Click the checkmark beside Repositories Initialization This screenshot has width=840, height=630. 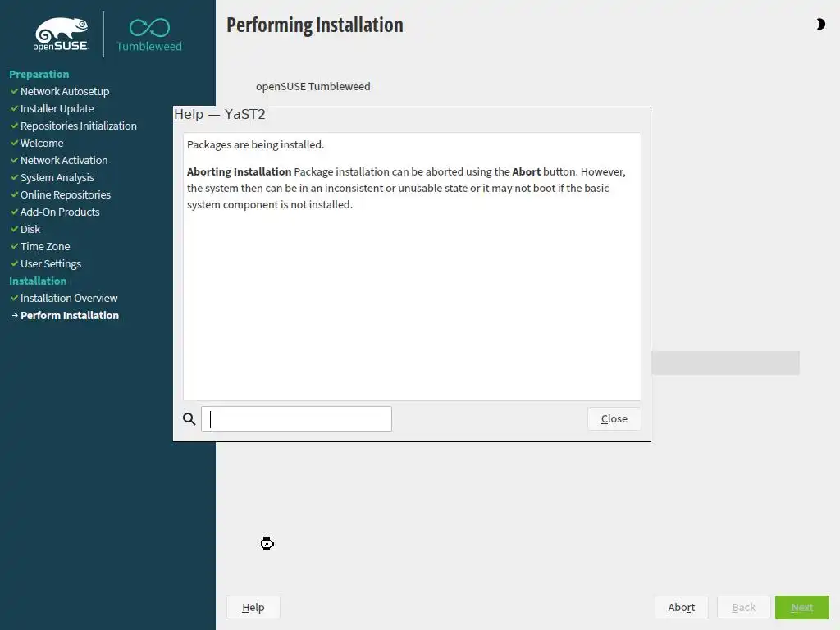[15, 126]
